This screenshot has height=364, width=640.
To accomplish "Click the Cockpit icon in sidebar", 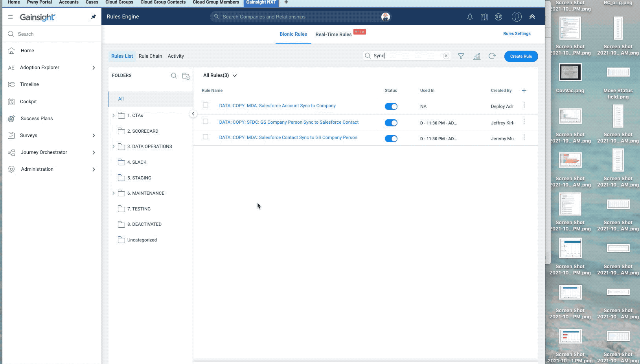I will [x=11, y=102].
